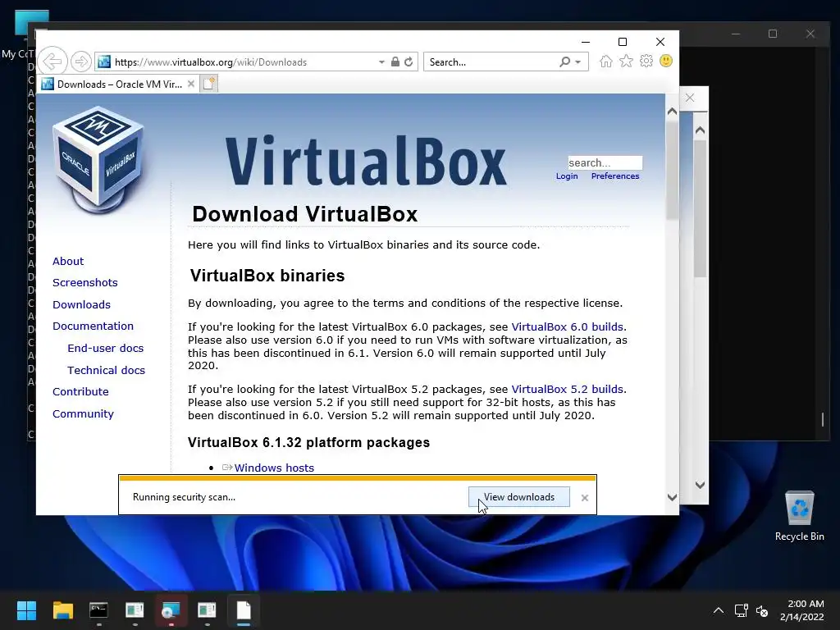The height and width of the screenshot is (630, 840).
Task: Open the Preferences link
Action: [615, 176]
